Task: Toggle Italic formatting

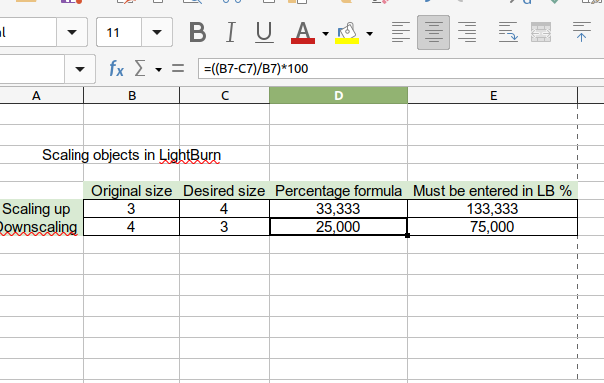Action: [x=231, y=32]
